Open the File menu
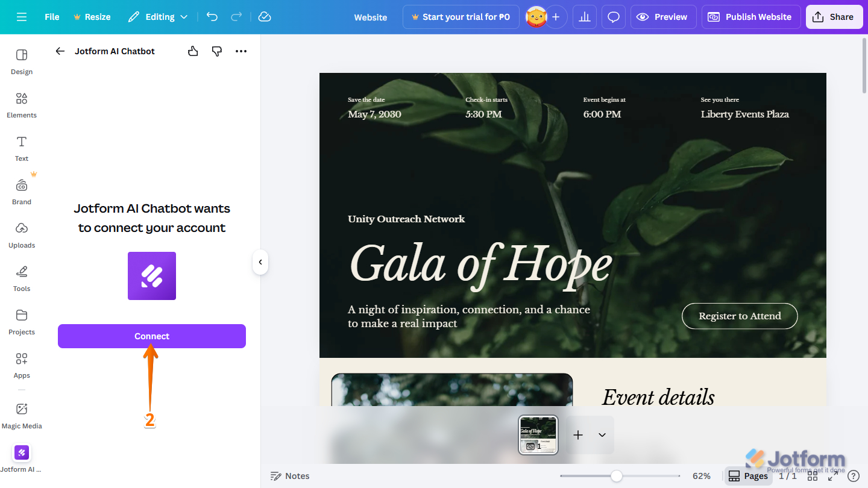 [x=51, y=17]
